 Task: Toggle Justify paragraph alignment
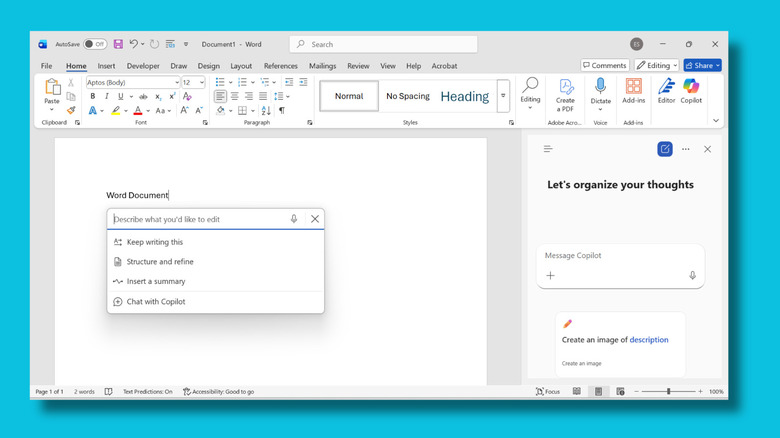[263, 96]
